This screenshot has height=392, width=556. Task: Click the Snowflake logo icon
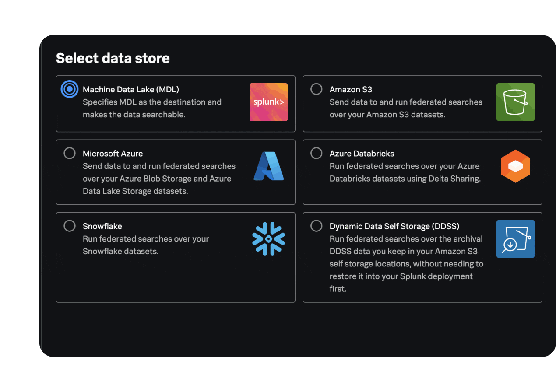269,239
